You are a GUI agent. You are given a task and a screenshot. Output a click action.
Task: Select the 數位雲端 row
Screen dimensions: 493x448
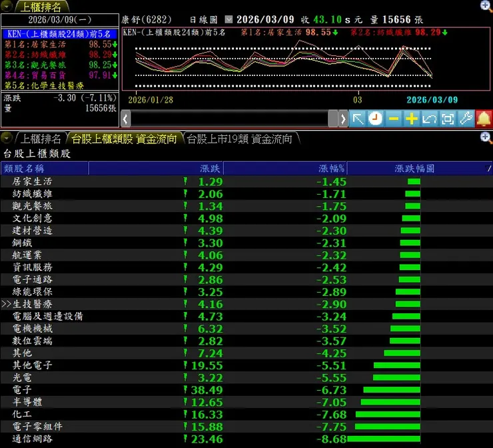click(246, 341)
